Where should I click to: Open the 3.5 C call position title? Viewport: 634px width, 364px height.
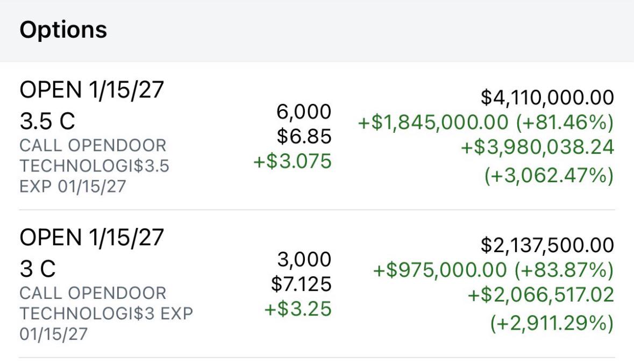[47, 122]
